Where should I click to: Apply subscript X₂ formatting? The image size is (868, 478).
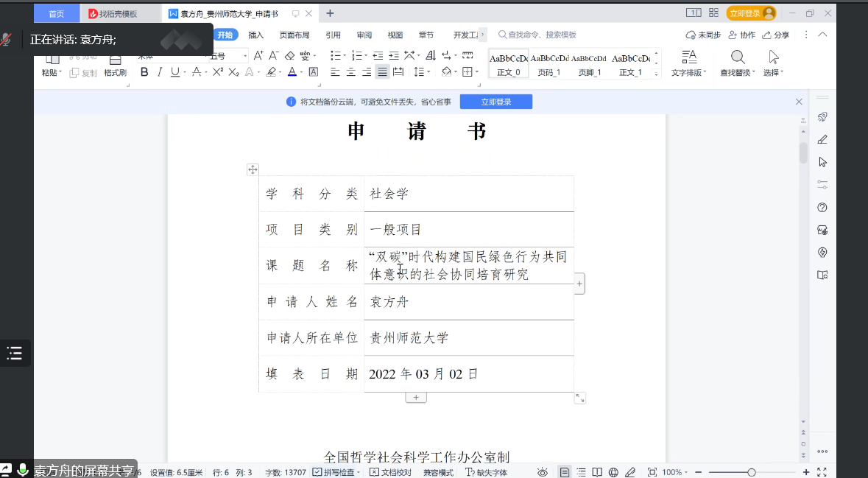[233, 72]
